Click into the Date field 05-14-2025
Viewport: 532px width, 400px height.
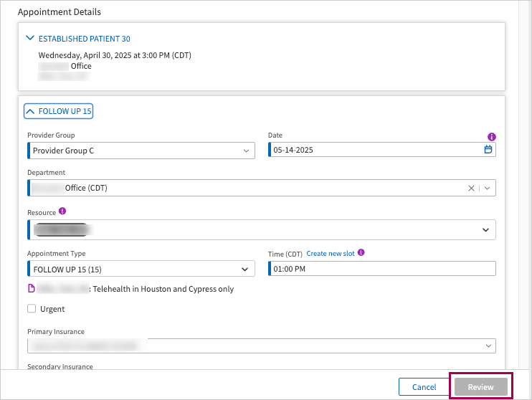coord(373,151)
